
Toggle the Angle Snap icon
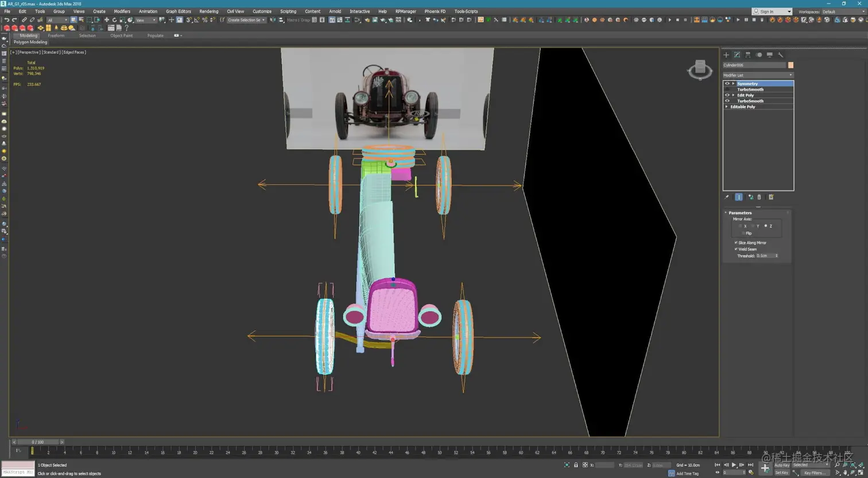click(x=196, y=20)
